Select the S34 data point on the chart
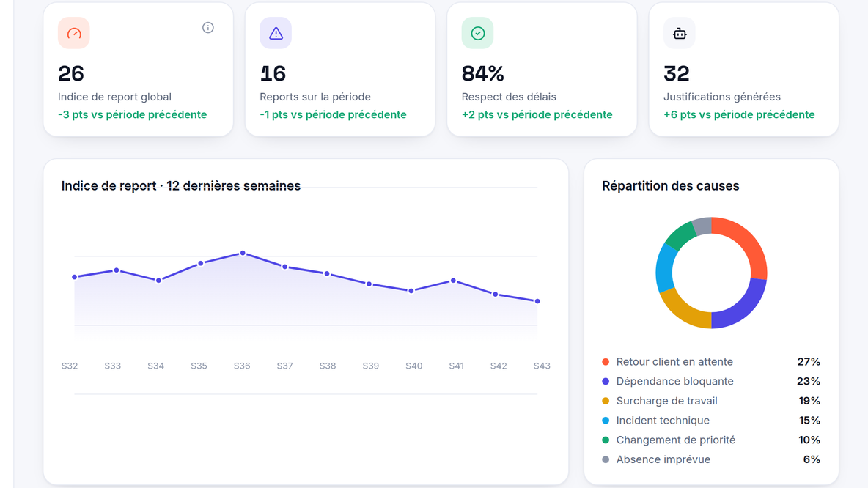The height and width of the screenshot is (488, 868). pyautogui.click(x=159, y=281)
